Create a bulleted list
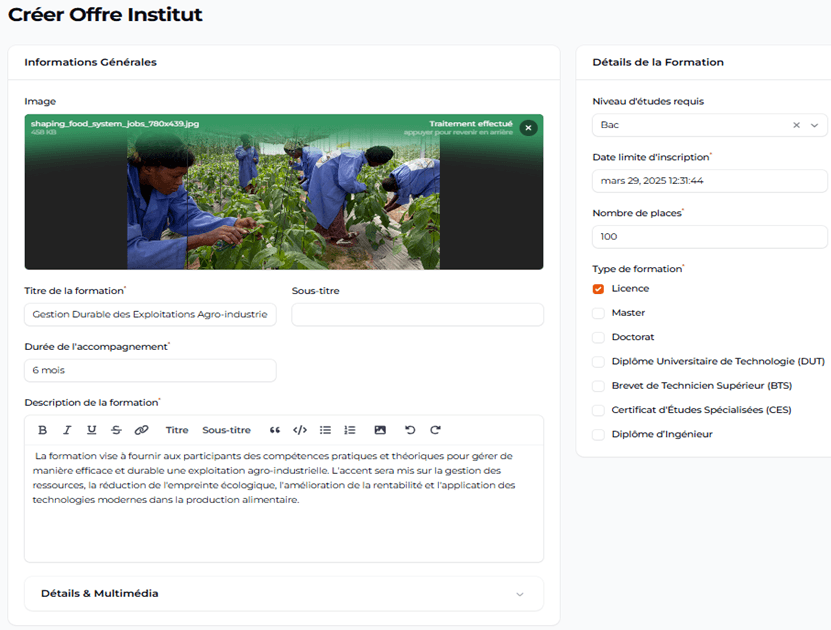 pyautogui.click(x=325, y=430)
